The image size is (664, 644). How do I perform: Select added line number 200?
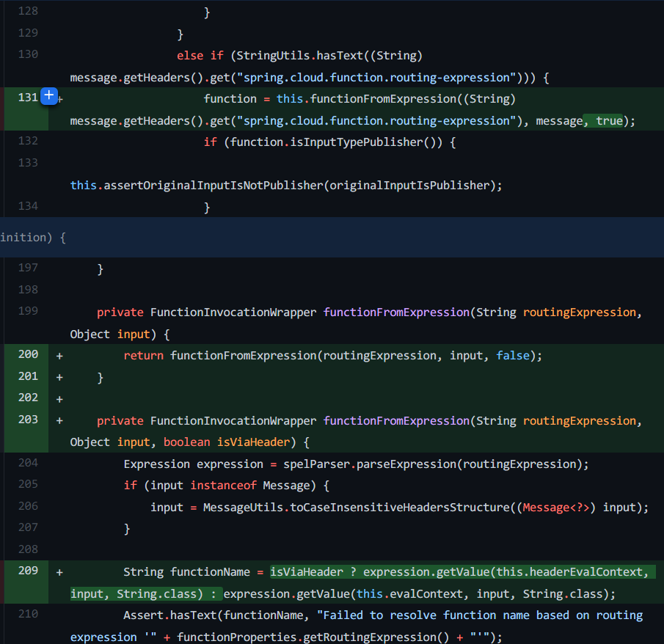[x=28, y=354]
